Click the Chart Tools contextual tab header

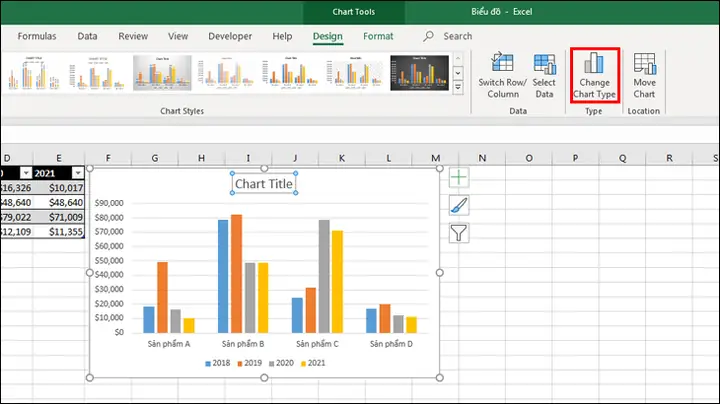pyautogui.click(x=354, y=12)
